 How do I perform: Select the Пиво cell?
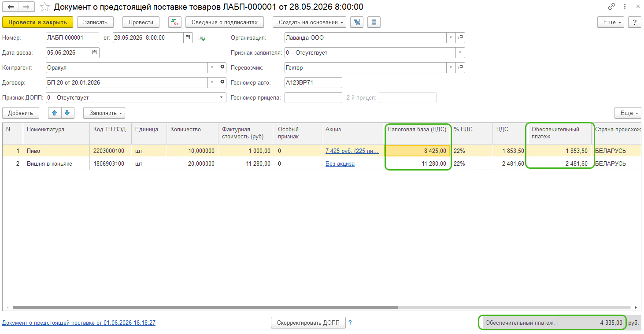[x=57, y=151]
